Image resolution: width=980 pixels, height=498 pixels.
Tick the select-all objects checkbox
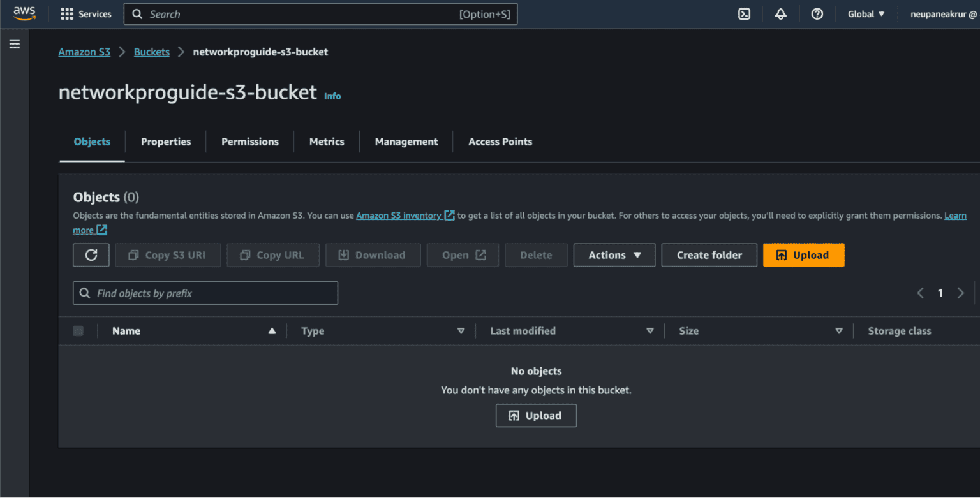pyautogui.click(x=78, y=331)
